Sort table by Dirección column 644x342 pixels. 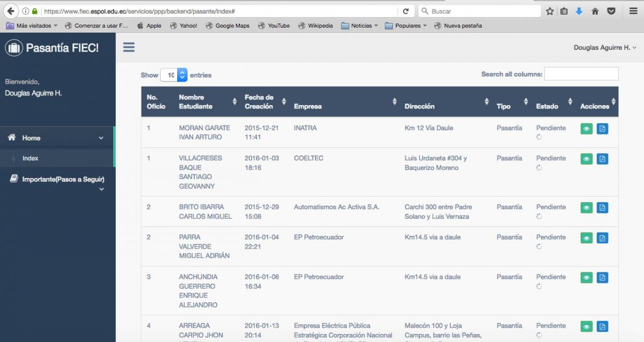pos(445,102)
